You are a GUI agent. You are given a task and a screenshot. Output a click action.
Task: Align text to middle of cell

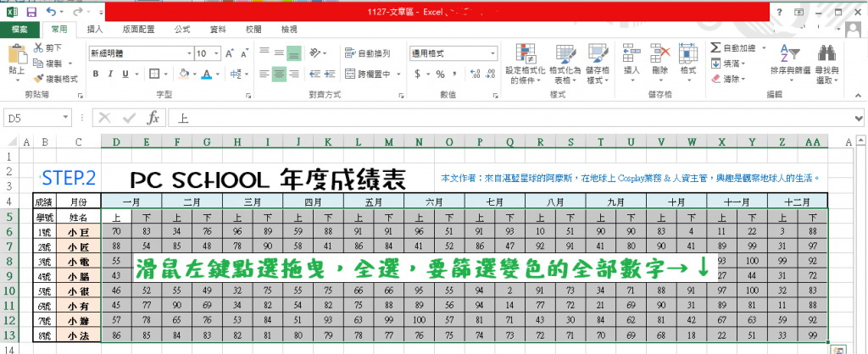tap(279, 53)
